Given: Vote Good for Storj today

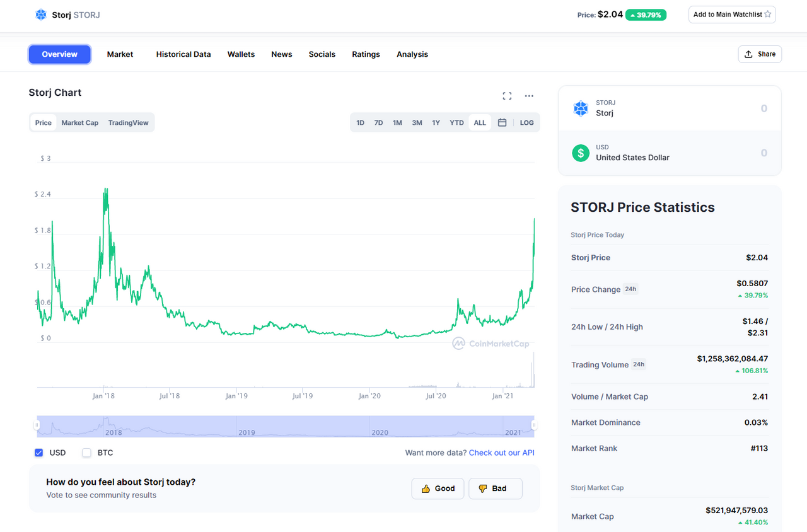Looking at the screenshot, I should click(438, 489).
